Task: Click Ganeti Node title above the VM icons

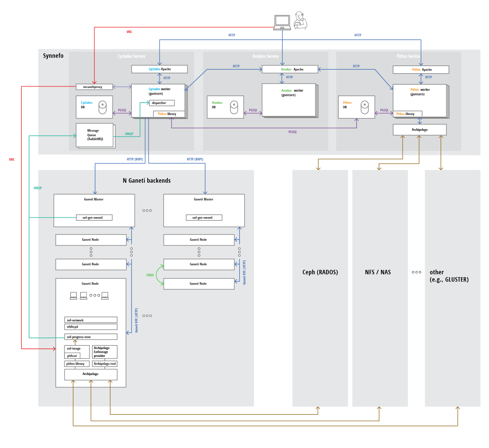Action: coord(90,284)
